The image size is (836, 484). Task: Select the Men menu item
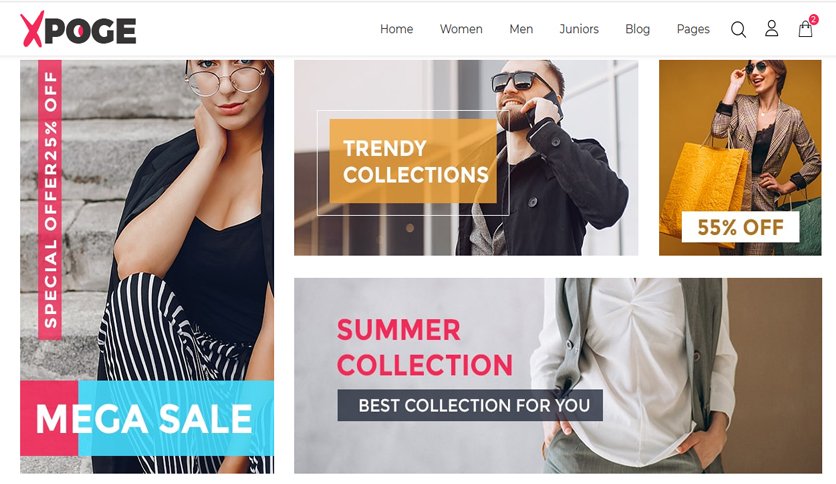point(521,29)
